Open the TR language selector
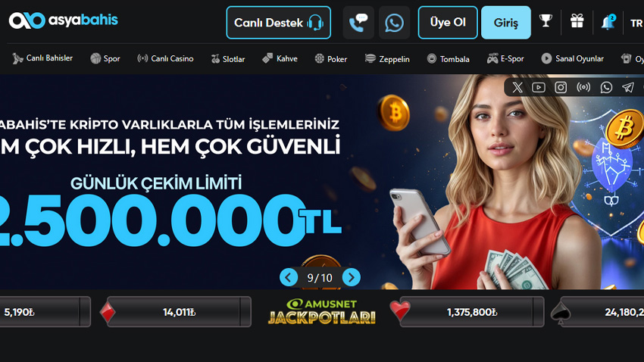Screen dimensions: 644x362 [636, 23]
